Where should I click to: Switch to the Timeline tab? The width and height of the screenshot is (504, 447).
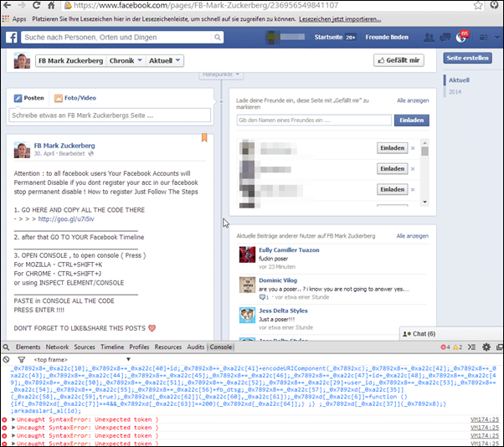point(112,347)
